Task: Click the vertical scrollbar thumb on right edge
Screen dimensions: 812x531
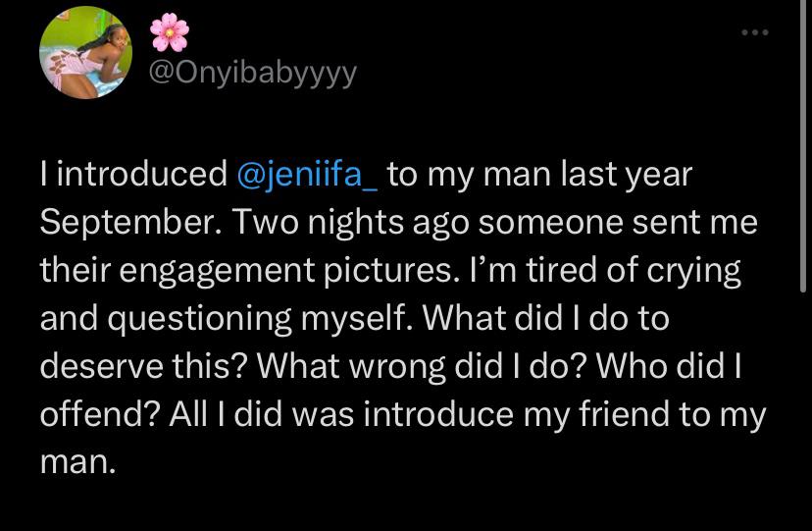Action: [x=803, y=146]
